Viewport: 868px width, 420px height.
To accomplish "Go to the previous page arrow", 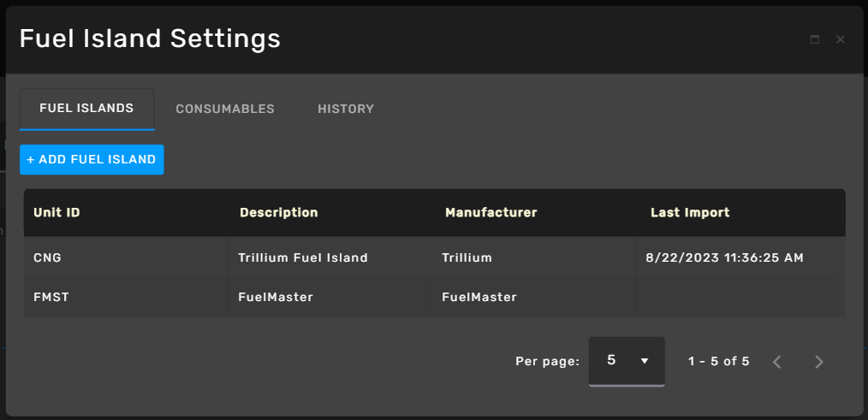I will (x=776, y=362).
